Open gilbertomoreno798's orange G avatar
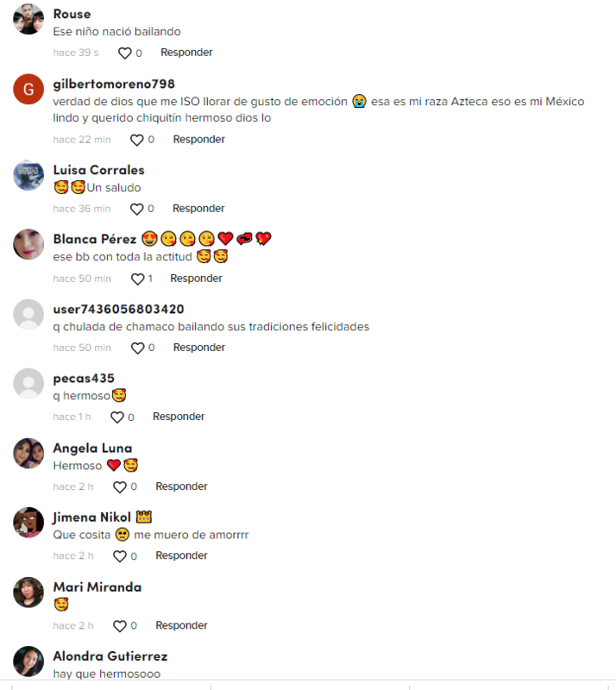The height and width of the screenshot is (690, 616). click(x=28, y=89)
